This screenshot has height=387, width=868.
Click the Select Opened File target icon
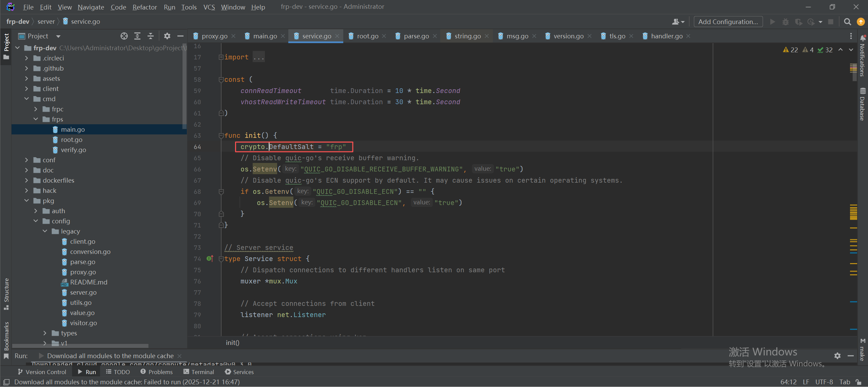coord(124,36)
